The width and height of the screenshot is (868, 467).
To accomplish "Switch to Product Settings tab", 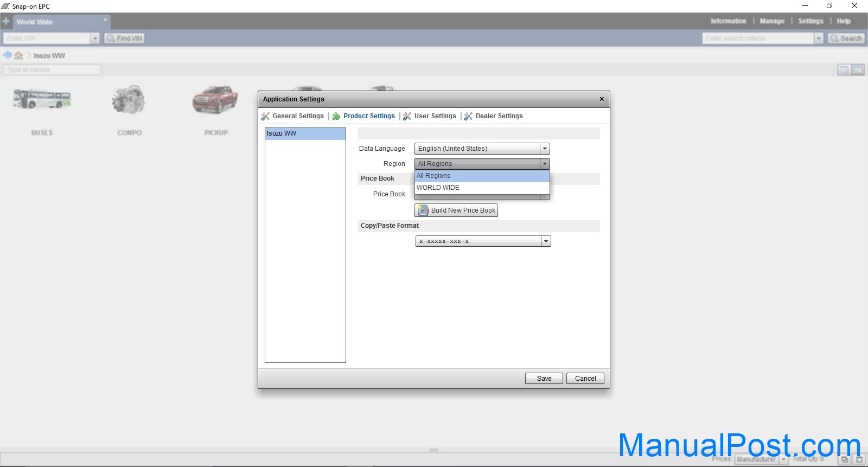I will pos(369,116).
